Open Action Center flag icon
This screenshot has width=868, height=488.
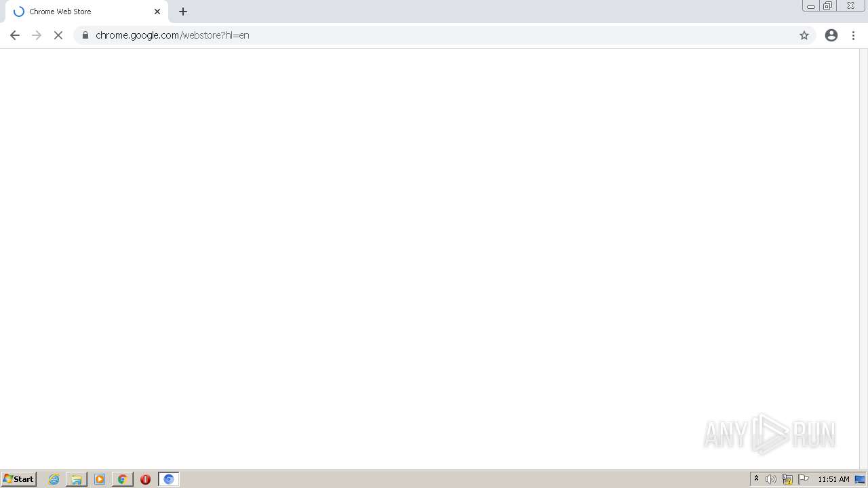pyautogui.click(x=804, y=479)
